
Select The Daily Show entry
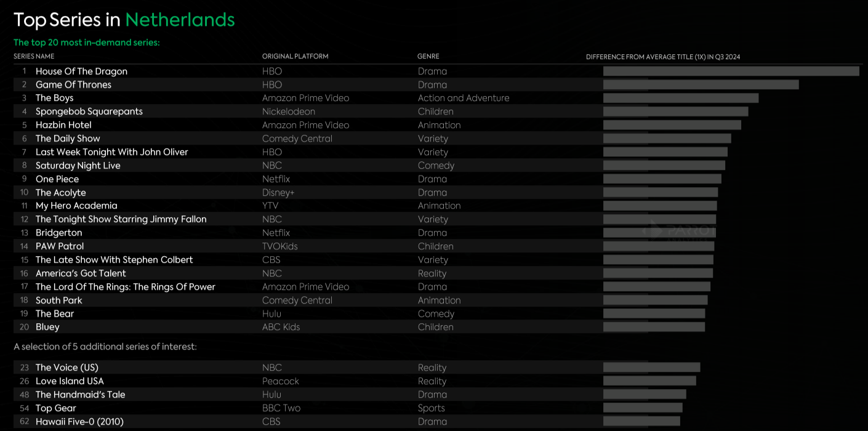coord(68,139)
